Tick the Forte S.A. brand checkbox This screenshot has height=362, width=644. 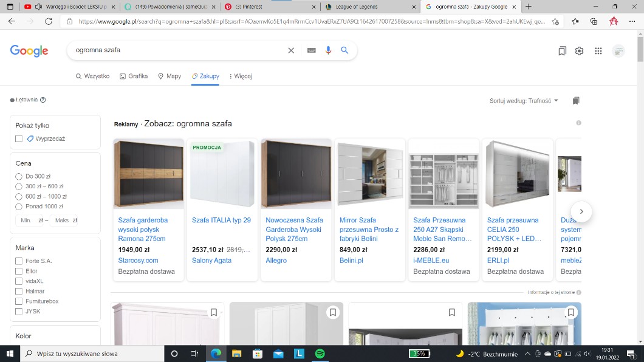tap(19, 261)
